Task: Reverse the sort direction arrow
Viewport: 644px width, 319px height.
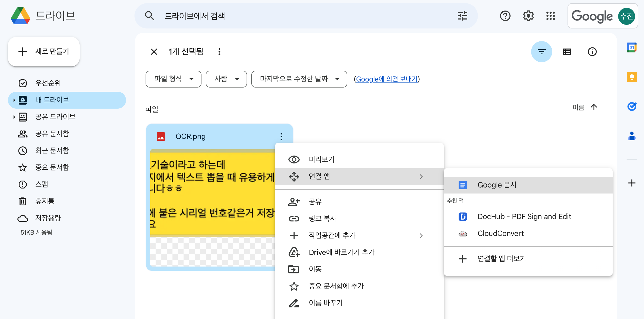Action: click(594, 107)
